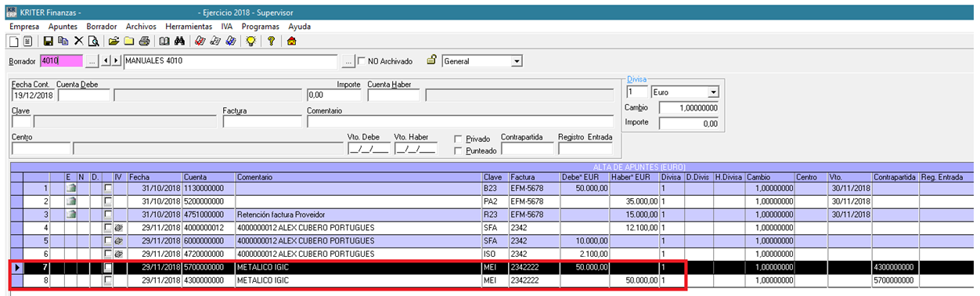Screen dimensions: 980x296
Task: Click the gray checkmark sheet icon
Action: coord(215,41)
